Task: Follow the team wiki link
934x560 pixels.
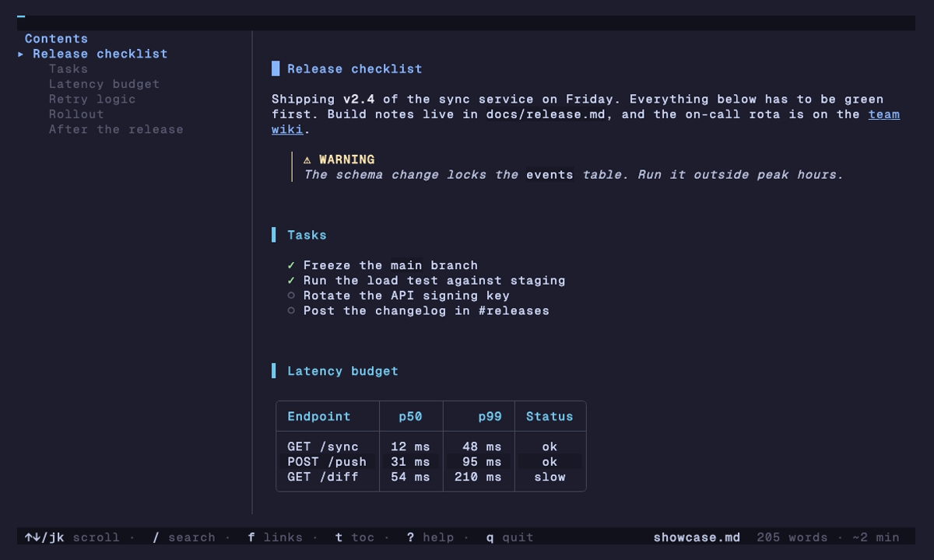Action: point(884,114)
